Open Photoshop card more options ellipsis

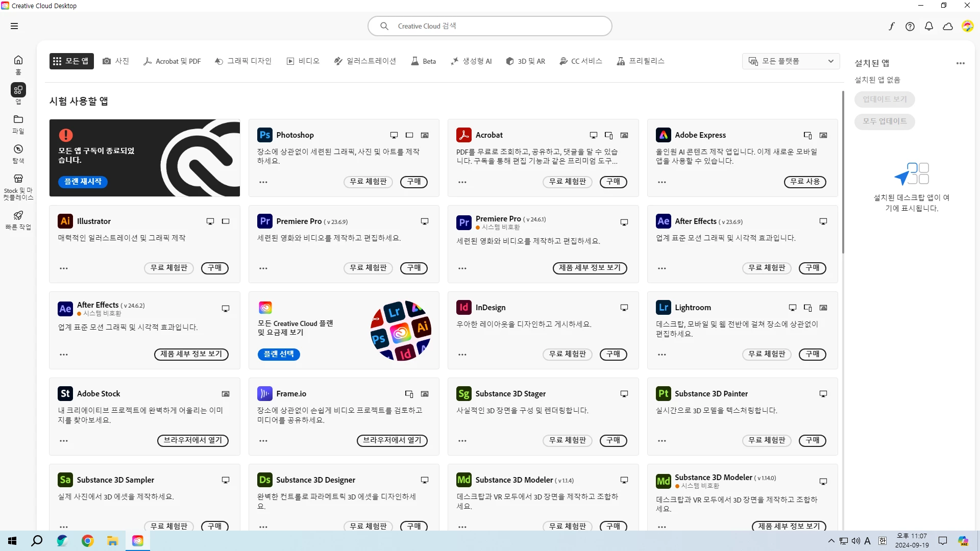pos(263,182)
